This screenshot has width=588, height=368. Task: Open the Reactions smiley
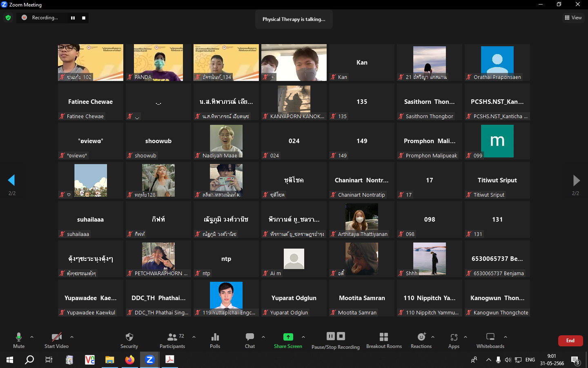[x=421, y=337]
